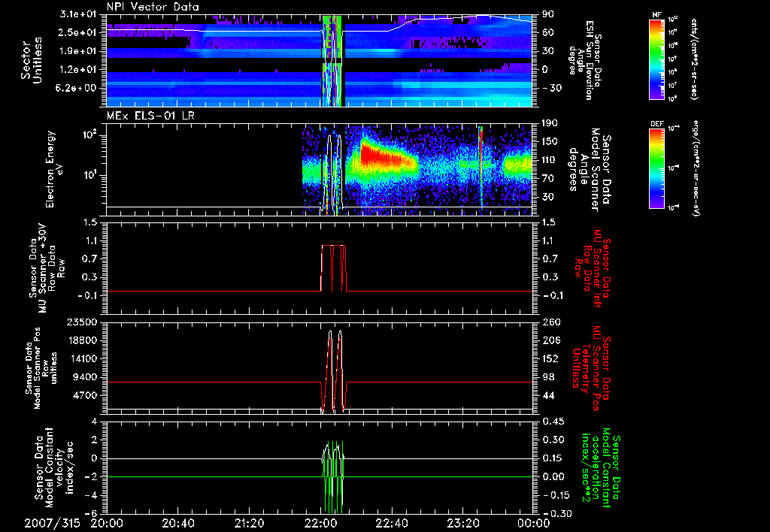Click the '23:20' time axis label
This screenshot has width=770, height=532.
click(463, 523)
